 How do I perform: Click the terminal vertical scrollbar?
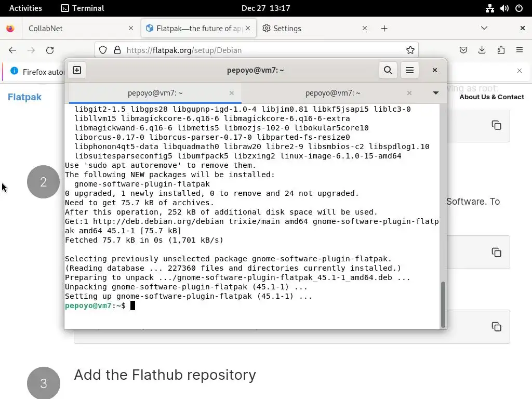443,304
